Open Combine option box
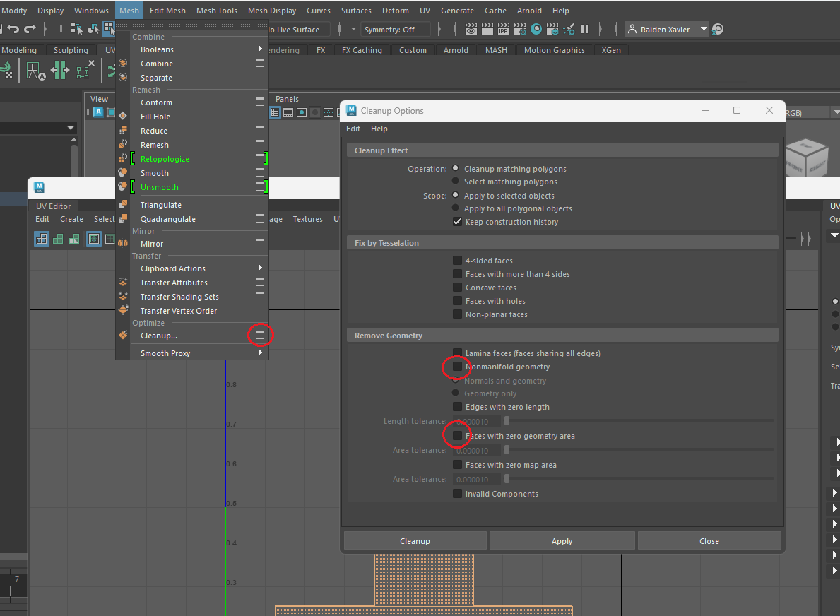 [x=260, y=63]
